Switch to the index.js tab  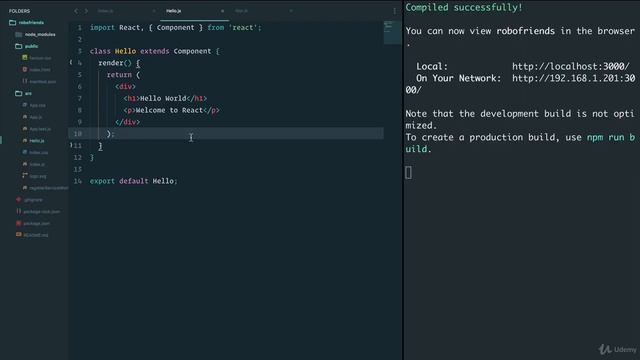[x=106, y=11]
